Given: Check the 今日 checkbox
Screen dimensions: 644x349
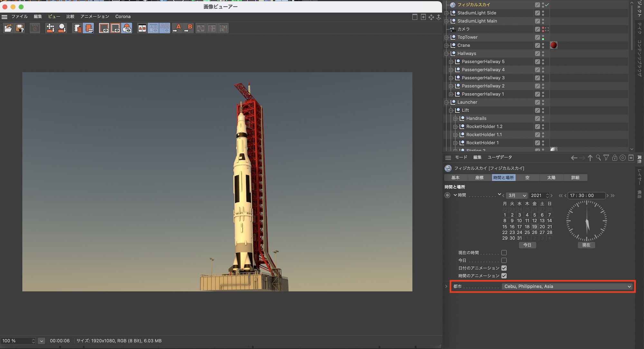Looking at the screenshot, I should (x=504, y=261).
